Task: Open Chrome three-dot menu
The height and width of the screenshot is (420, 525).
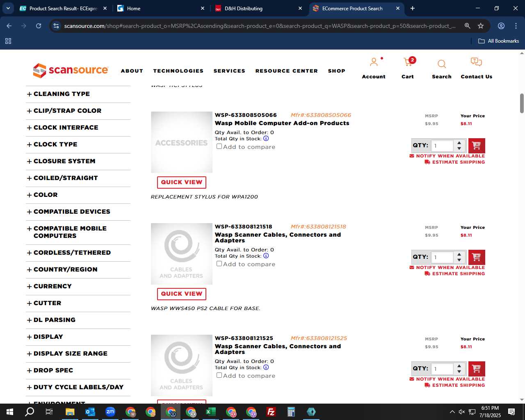Action: (x=516, y=26)
